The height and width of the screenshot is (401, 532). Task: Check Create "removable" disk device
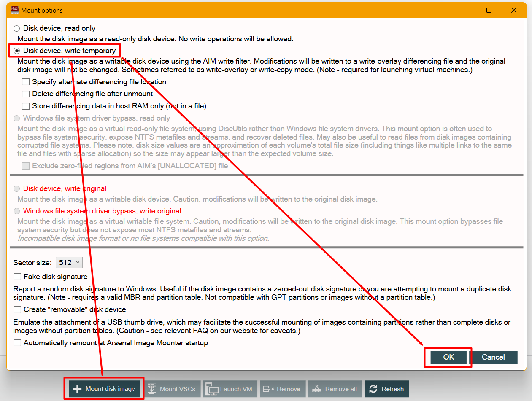click(17, 309)
